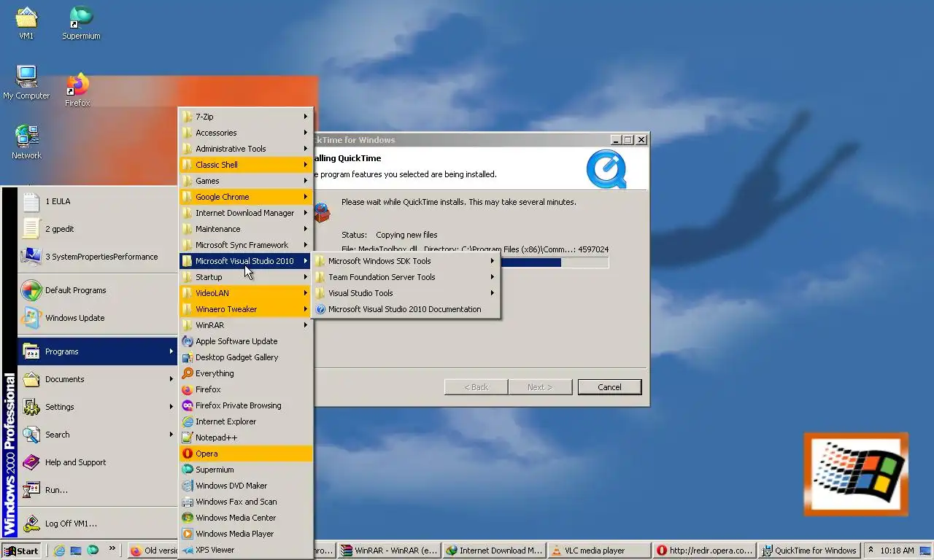Expand the Settings submenu arrow
934x560 pixels.
click(x=171, y=407)
